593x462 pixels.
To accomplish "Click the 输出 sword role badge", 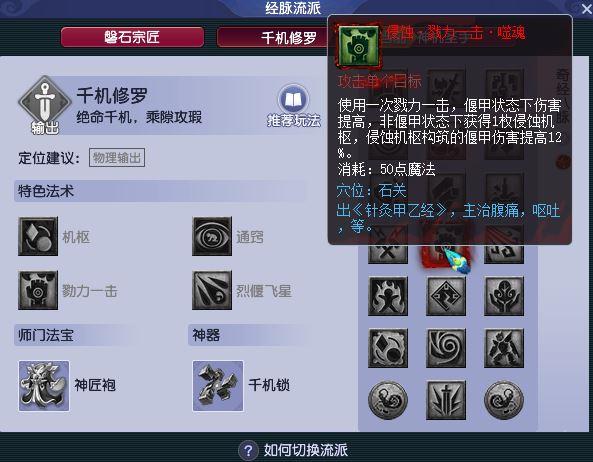I will (x=45, y=105).
